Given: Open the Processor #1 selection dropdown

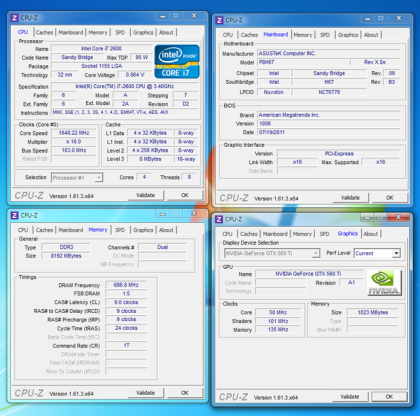Looking at the screenshot, I should (x=77, y=178).
